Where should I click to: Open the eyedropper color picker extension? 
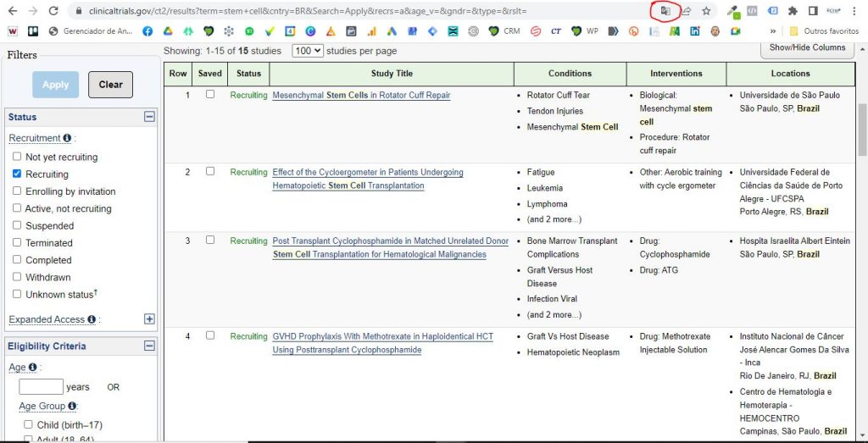point(733,11)
